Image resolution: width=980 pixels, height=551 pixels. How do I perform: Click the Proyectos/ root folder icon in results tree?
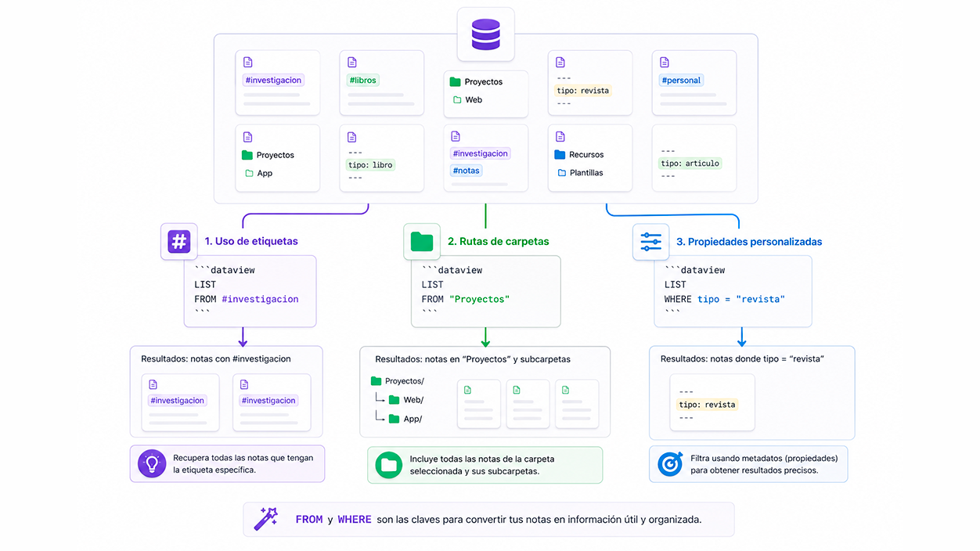[377, 381]
